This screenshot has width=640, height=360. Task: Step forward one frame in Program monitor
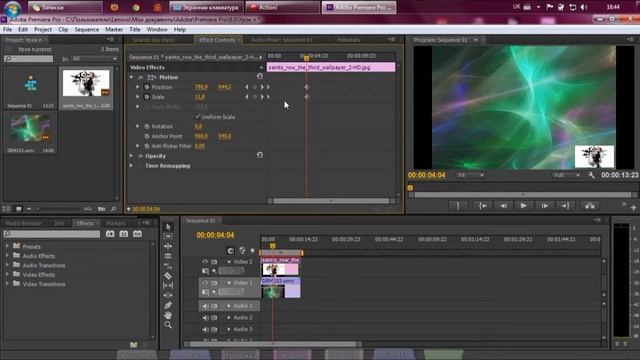pos(544,206)
